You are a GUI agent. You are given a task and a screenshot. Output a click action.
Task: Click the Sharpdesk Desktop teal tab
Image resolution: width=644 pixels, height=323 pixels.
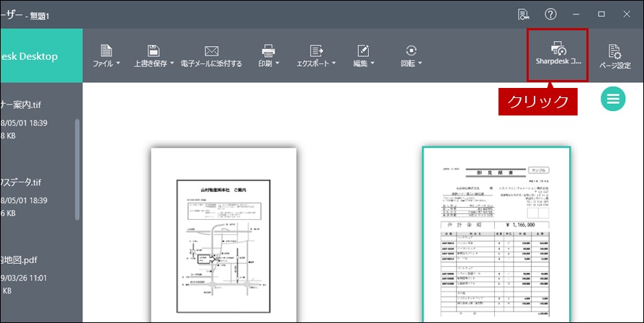pyautogui.click(x=42, y=56)
